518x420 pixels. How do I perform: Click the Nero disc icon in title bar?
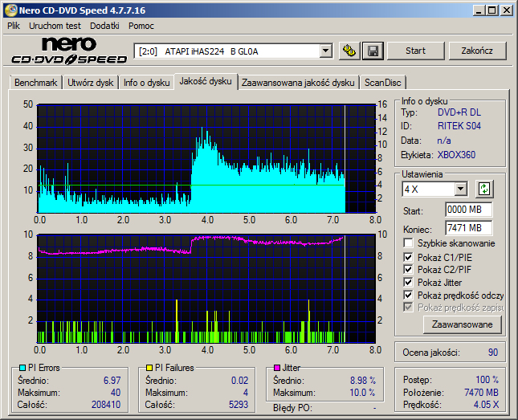tap(10, 10)
